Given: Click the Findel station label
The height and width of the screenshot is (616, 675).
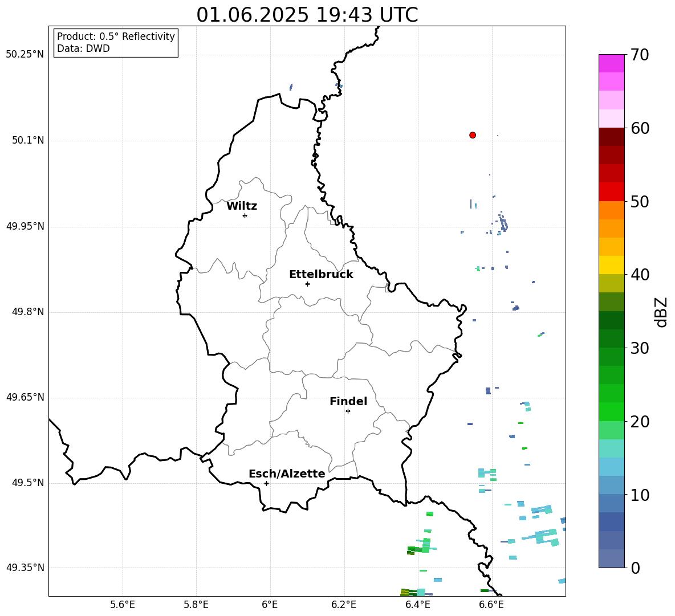Looking at the screenshot, I should 348,401.
